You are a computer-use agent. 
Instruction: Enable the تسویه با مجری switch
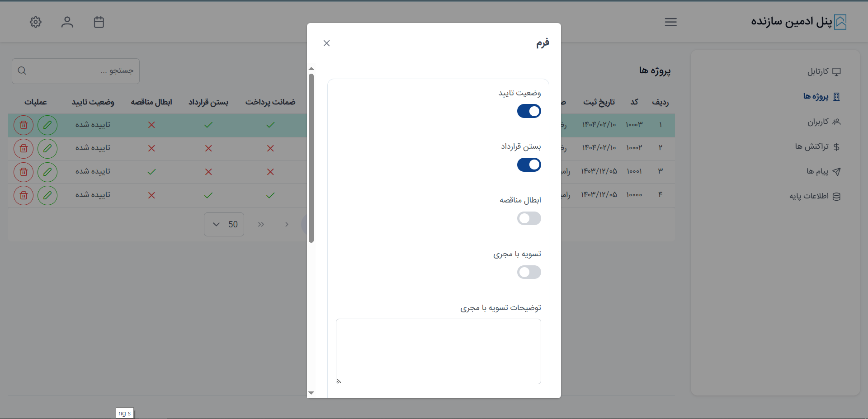pyautogui.click(x=529, y=273)
